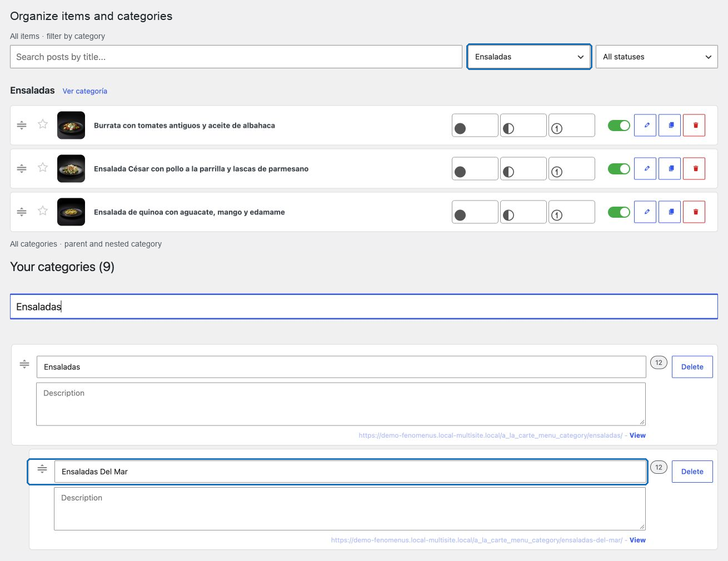Grab the Ensalada de quinoa reorder handle
This screenshot has width=728, height=561.
(22, 212)
